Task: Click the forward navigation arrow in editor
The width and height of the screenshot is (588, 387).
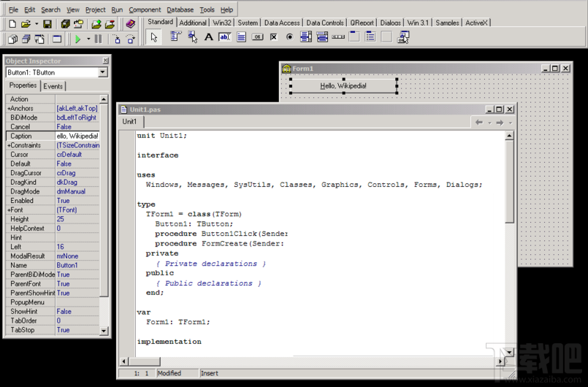Action: tap(500, 123)
